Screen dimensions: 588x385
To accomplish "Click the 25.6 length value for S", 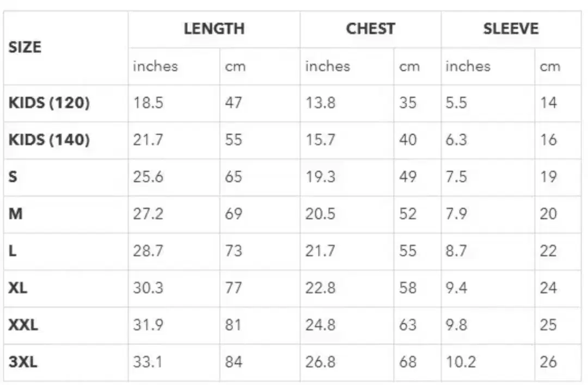I will click(148, 177).
